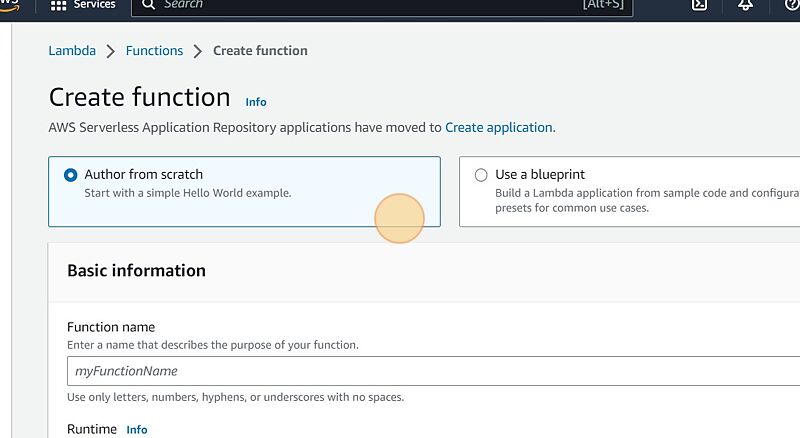Viewport: 800px width, 438px height.
Task: Click the text 'Start with a simple Hello World example.'
Action: [188, 193]
